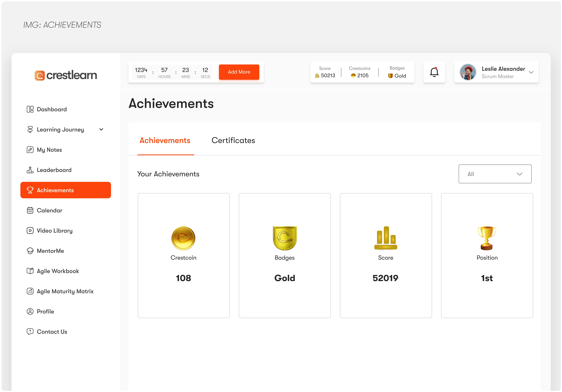The image size is (562, 392).
Task: Open MentorMe graduation cap icon
Action: (x=30, y=251)
